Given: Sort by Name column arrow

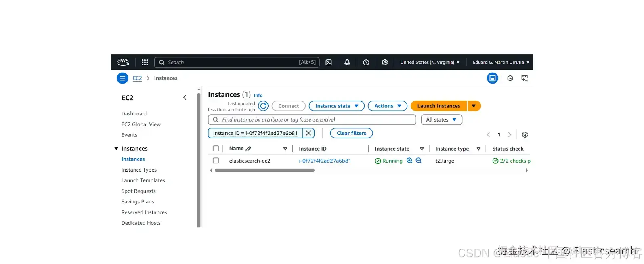Looking at the screenshot, I should point(285,149).
